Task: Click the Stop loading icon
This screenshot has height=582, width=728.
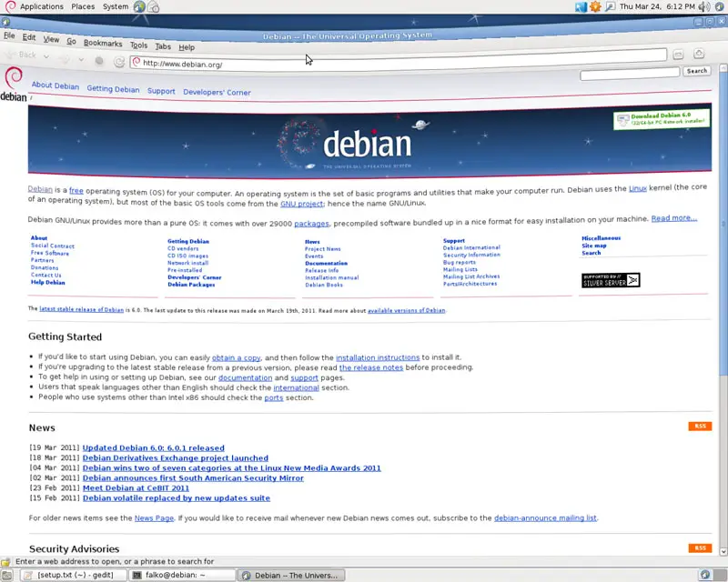Action: click(99, 61)
